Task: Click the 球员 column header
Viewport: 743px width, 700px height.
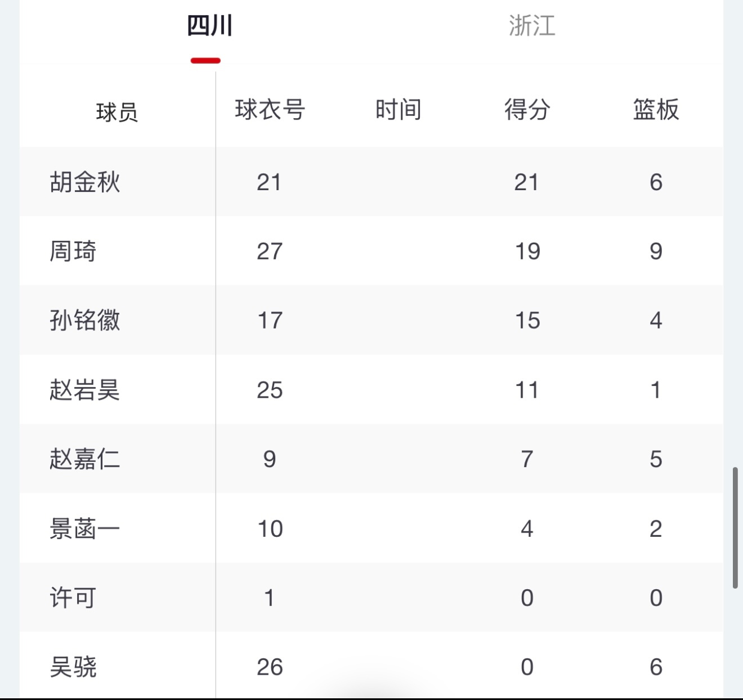Action: click(x=117, y=111)
